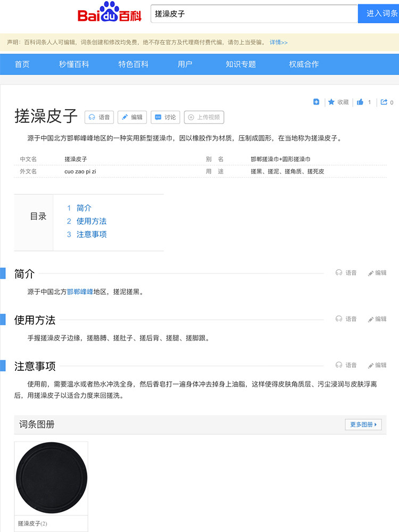Click the 邯郸峰峰 hyperlink in 简介
Screen dimensions: 399x532
tap(80, 292)
